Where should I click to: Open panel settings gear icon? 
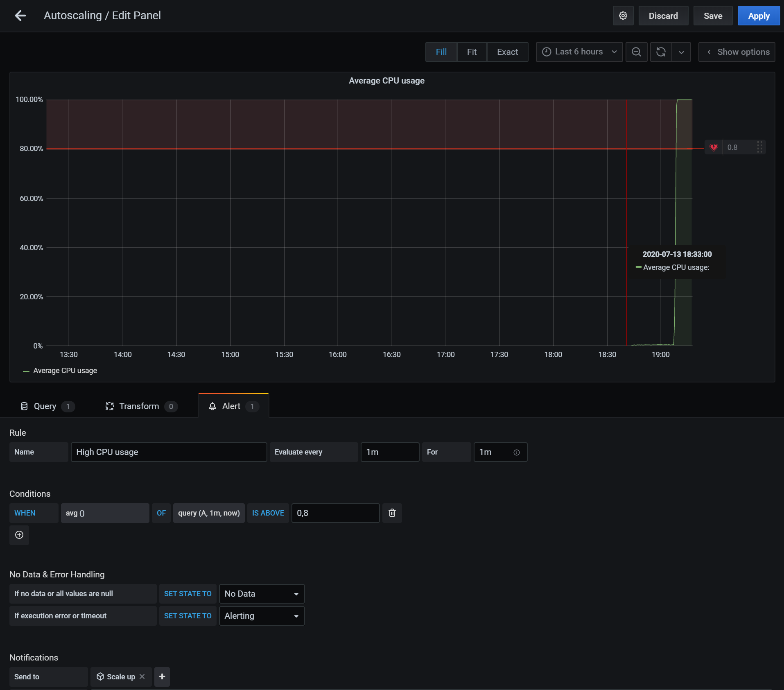click(623, 16)
